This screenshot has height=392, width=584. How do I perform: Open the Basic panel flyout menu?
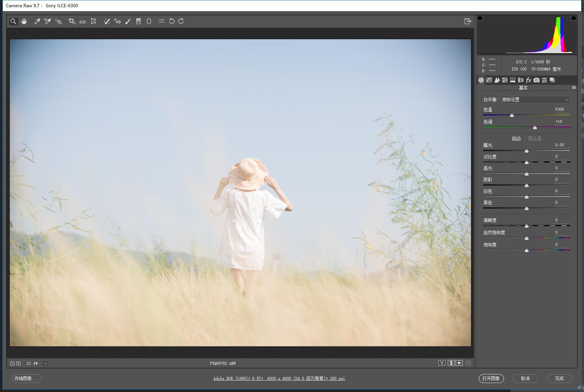(x=574, y=88)
